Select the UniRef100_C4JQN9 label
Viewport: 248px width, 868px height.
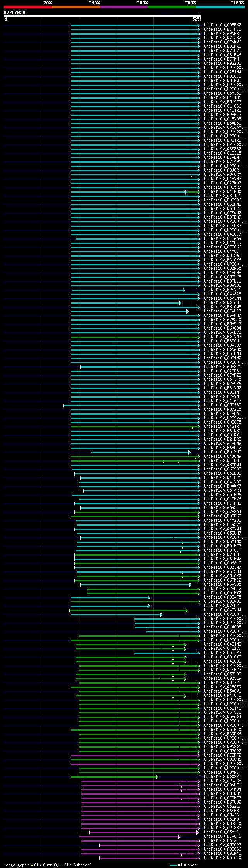pos(222,457)
